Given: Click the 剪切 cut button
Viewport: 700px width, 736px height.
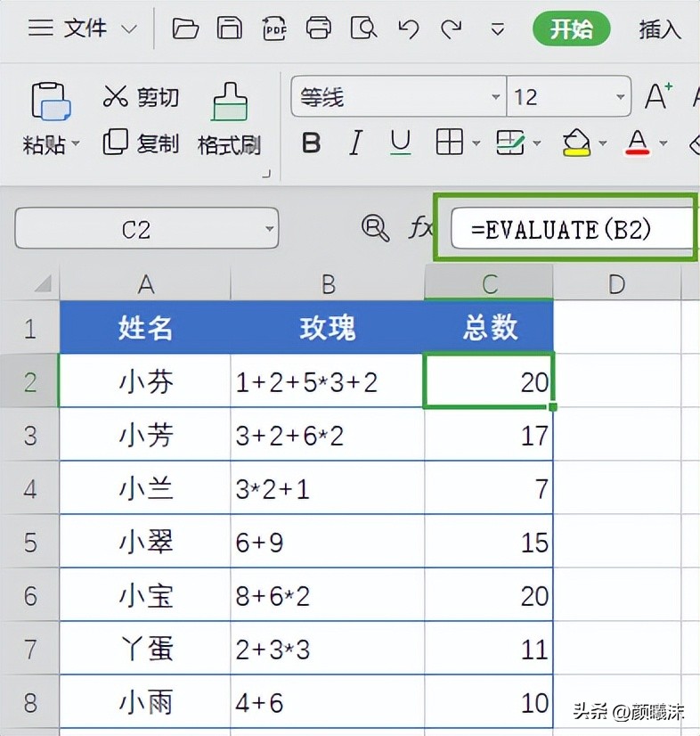Looking at the screenshot, I should [x=142, y=97].
